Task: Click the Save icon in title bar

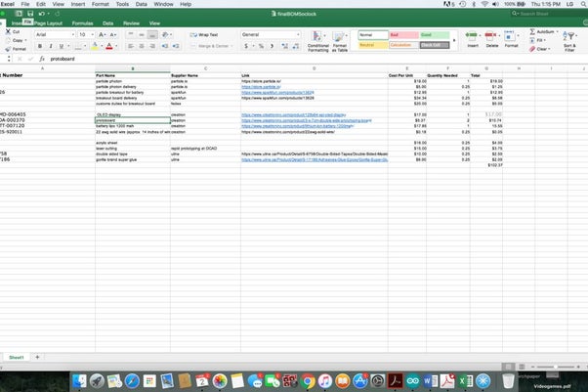Action: click(30, 14)
